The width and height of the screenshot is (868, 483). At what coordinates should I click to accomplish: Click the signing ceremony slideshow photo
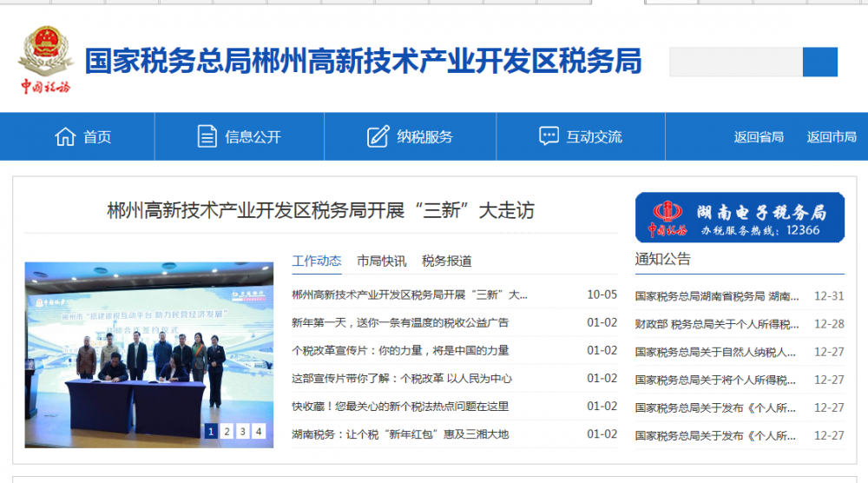pos(149,354)
